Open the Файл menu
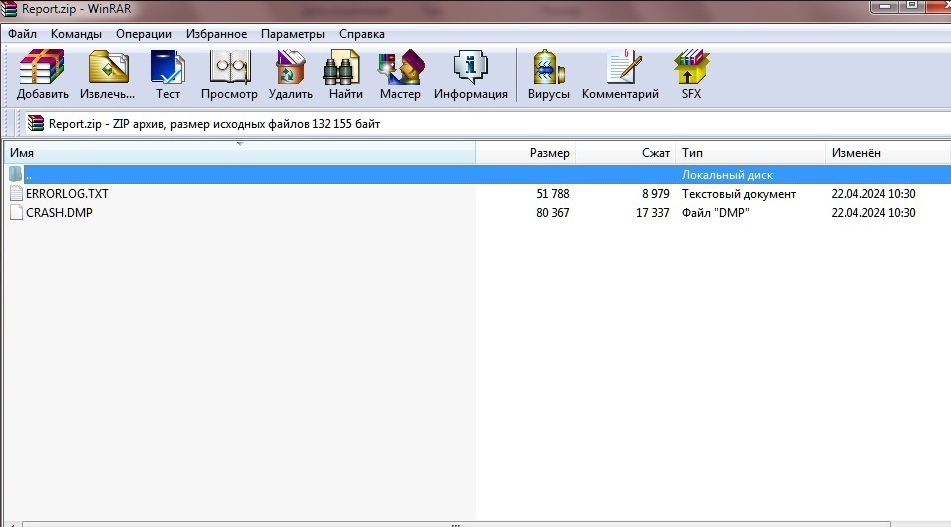This screenshot has height=527, width=951. pos(22,34)
